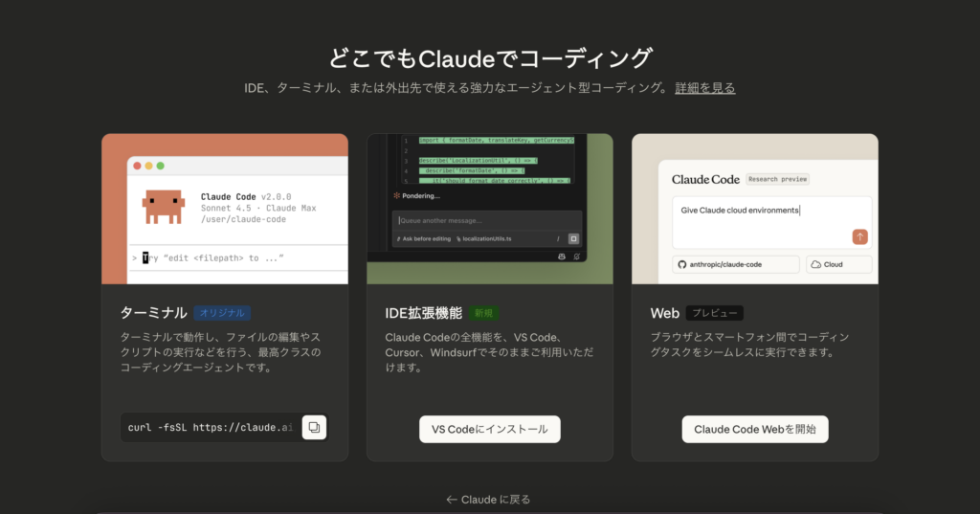The width and height of the screenshot is (980, 514).
Task: Click the stop square in IDE preview
Action: click(x=573, y=238)
